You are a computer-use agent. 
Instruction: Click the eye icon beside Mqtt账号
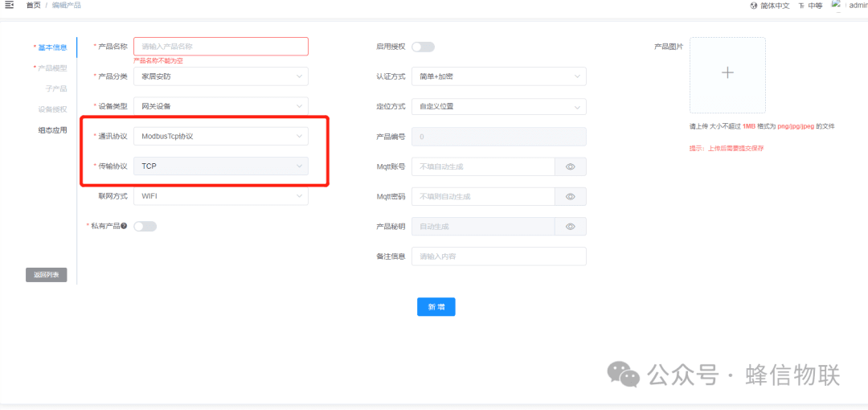point(571,166)
